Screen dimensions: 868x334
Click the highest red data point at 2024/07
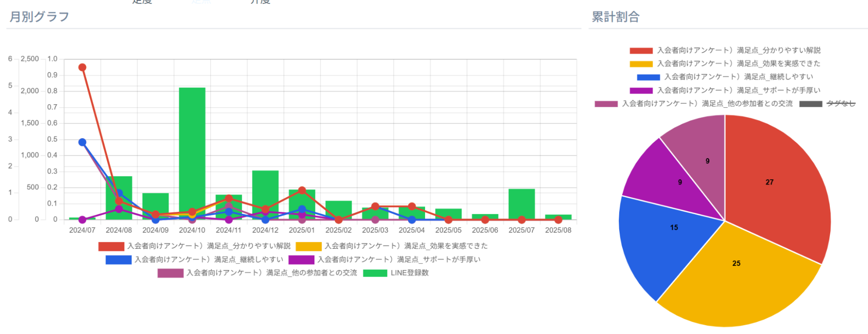pyautogui.click(x=82, y=67)
